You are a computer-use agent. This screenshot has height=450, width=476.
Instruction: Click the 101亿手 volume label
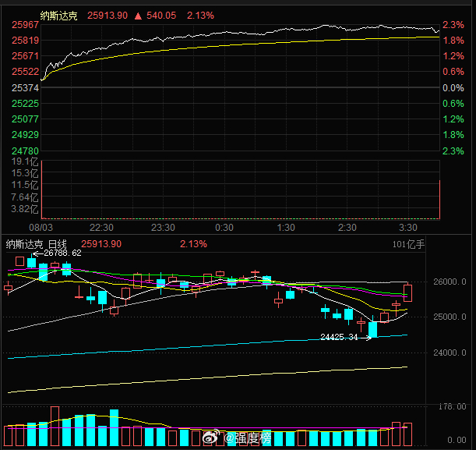point(408,244)
